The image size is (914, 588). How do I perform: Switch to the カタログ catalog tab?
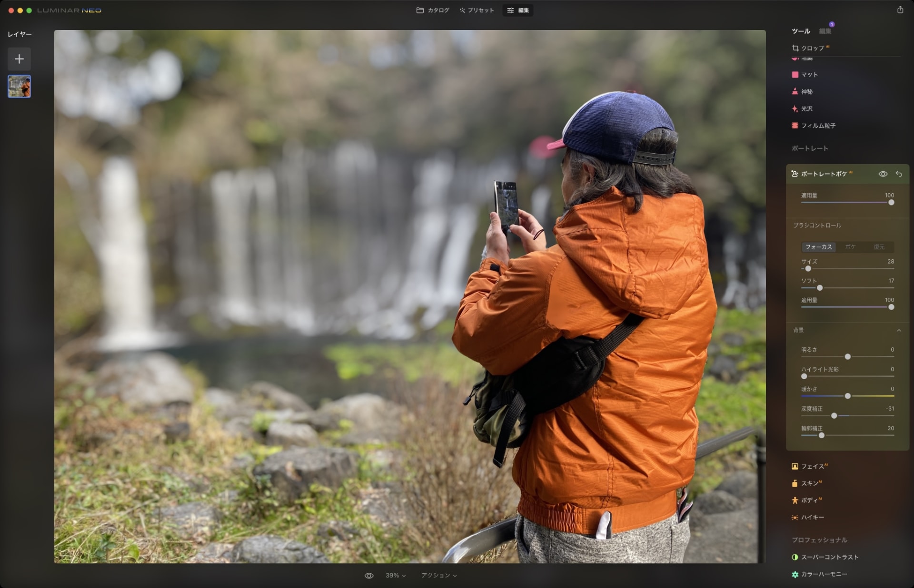click(433, 10)
